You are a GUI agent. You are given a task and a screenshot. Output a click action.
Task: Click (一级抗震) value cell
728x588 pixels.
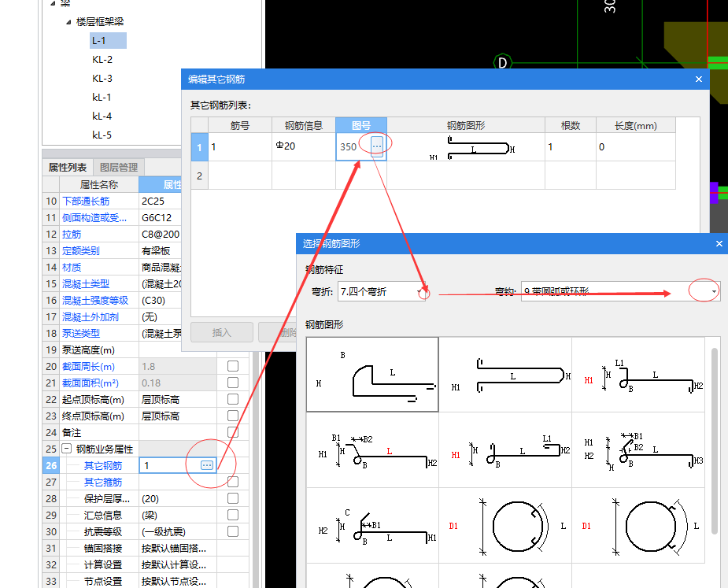click(178, 531)
